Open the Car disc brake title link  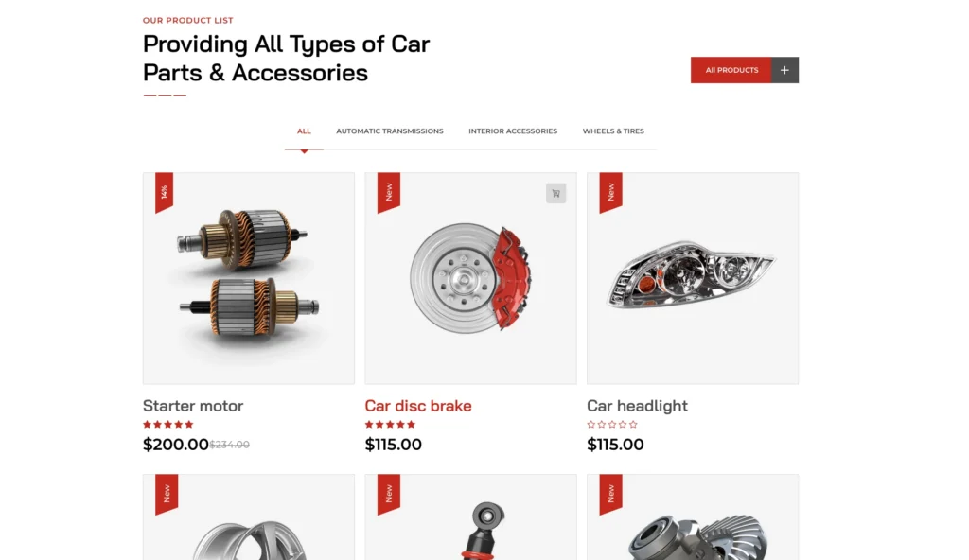(x=418, y=406)
